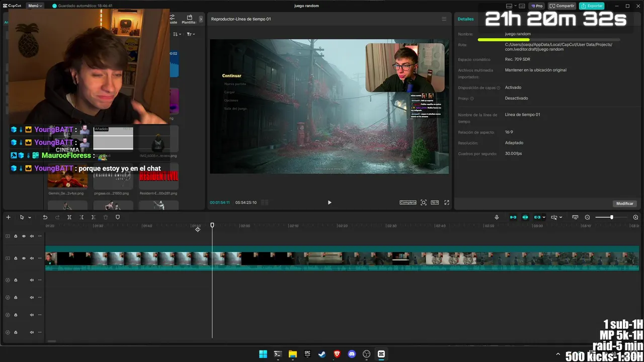The height and width of the screenshot is (362, 644).
Task: Play the preview in the player
Action: click(x=330, y=202)
